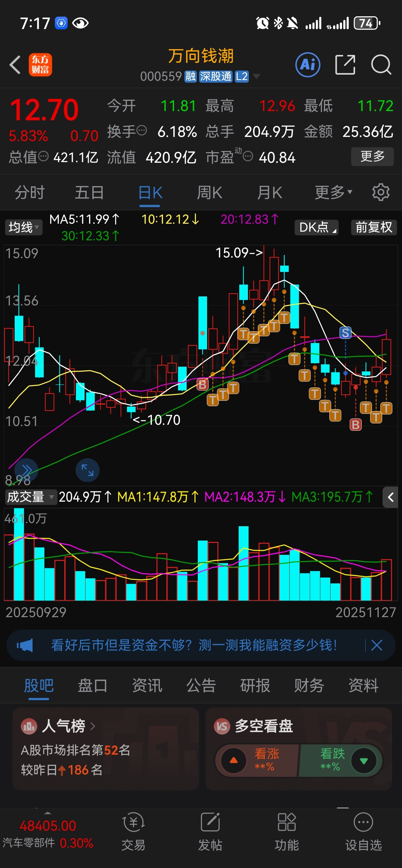Image resolution: width=402 pixels, height=868 pixels.
Task: Open the 均线 indicator dropdown
Action: point(23,227)
